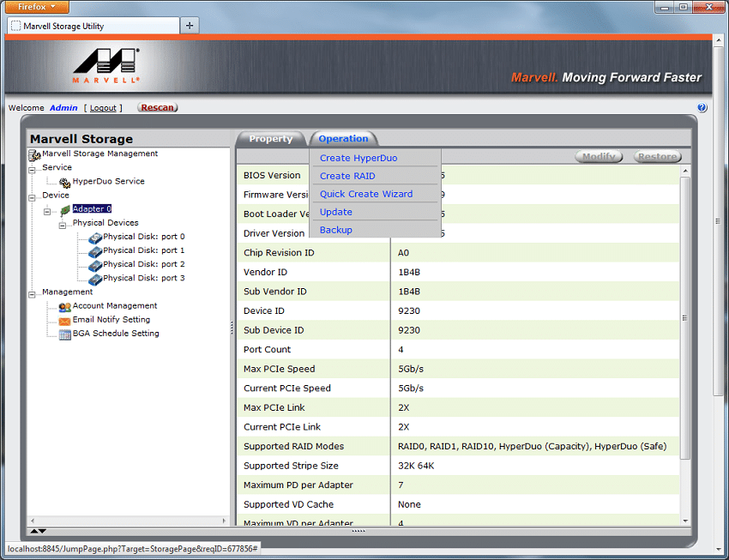Select Quick Create Wizard menu entry
The width and height of the screenshot is (729, 560).
(366, 194)
